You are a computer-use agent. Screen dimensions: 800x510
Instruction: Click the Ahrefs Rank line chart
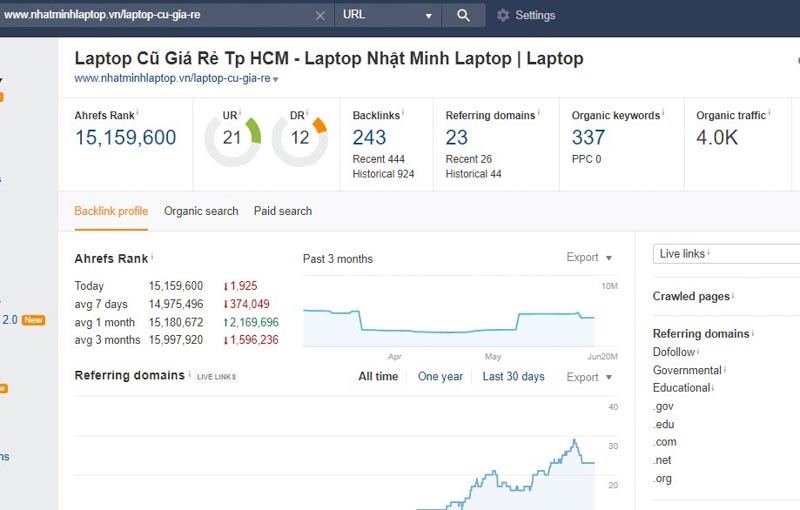[x=449, y=327]
